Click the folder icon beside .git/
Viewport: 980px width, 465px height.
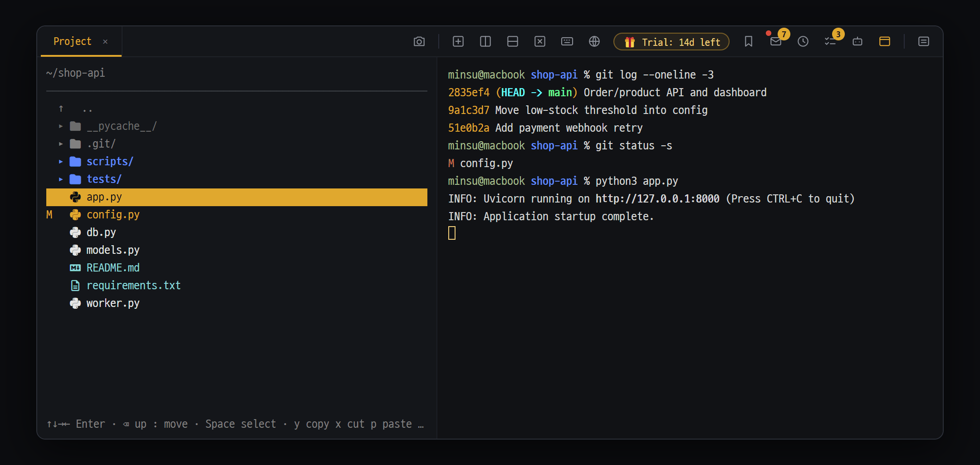pos(75,144)
